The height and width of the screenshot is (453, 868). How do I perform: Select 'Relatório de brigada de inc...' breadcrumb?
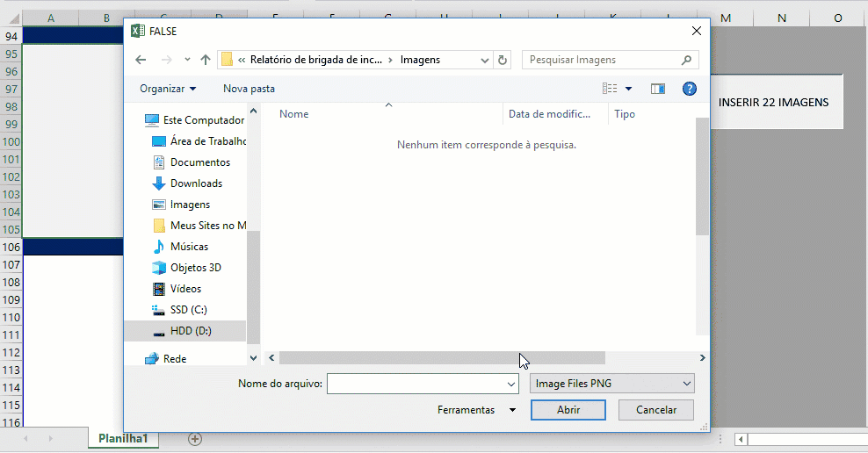(x=316, y=60)
